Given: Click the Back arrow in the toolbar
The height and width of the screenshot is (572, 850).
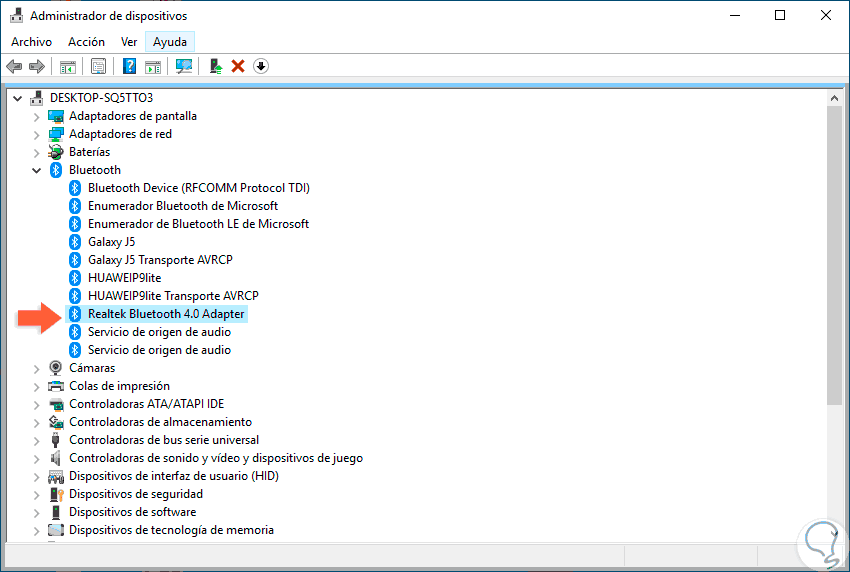Looking at the screenshot, I should 14,67.
